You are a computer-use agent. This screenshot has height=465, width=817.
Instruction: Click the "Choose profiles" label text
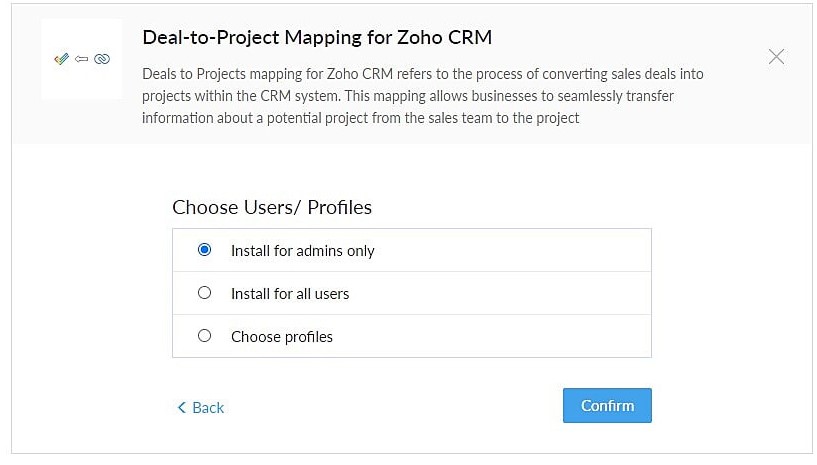click(281, 337)
